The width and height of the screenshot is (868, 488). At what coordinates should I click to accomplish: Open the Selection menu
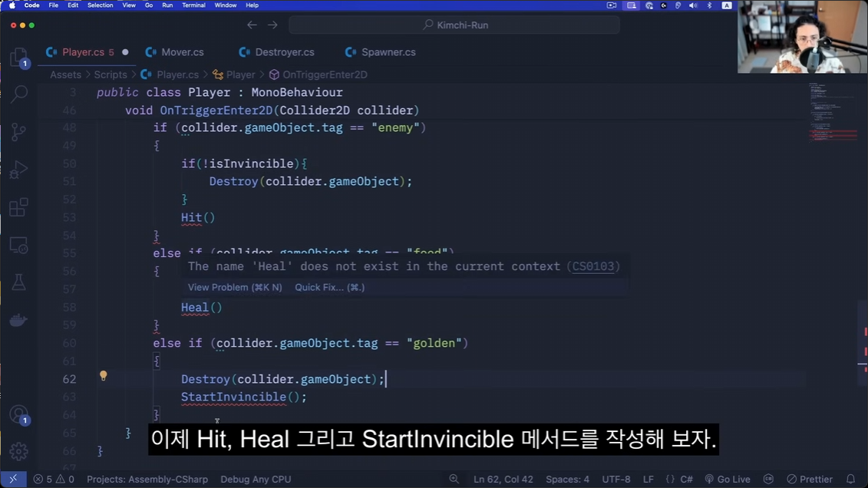tap(101, 5)
